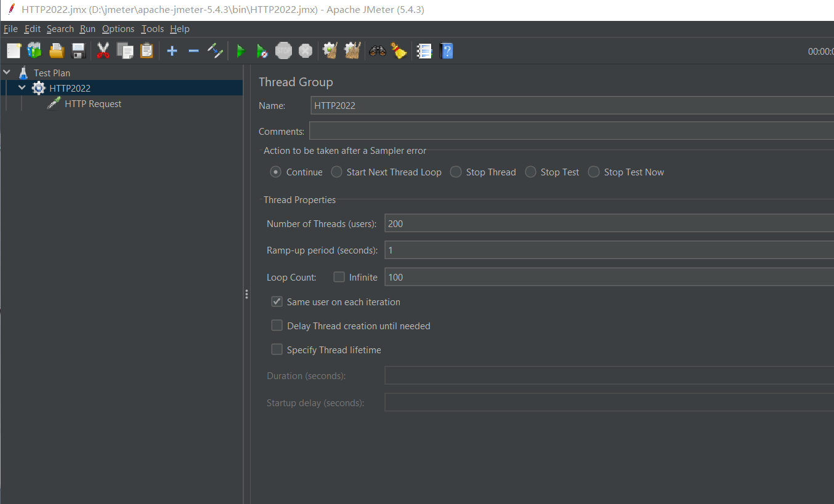
Task: Click the Shutdown test icon
Action: click(306, 50)
